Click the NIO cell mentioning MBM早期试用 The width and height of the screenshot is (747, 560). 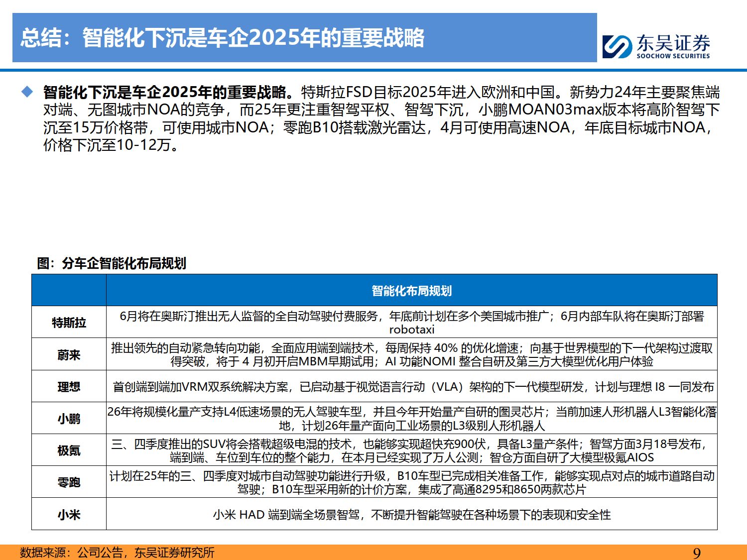411,354
